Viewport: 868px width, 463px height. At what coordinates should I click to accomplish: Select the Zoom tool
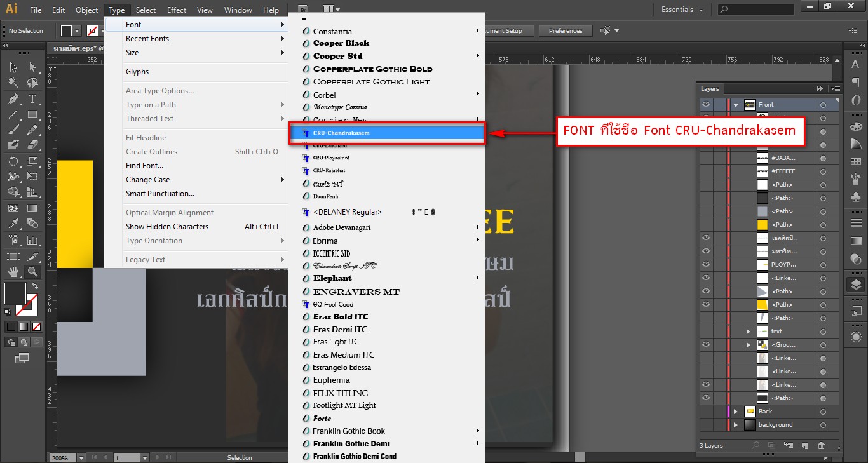pos(32,271)
